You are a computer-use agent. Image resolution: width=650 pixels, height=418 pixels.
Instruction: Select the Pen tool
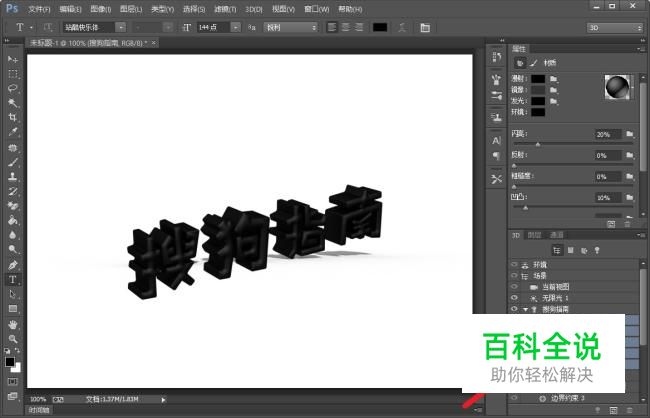[13, 265]
